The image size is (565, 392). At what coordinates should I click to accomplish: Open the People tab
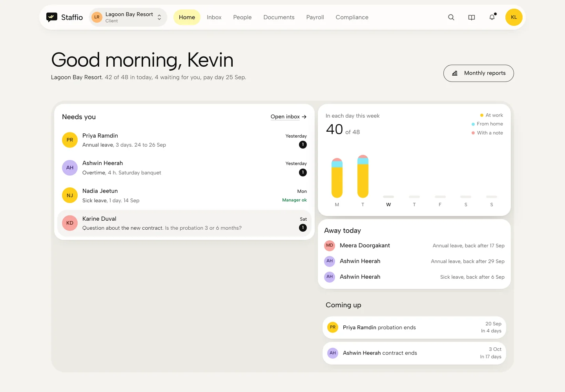[242, 17]
